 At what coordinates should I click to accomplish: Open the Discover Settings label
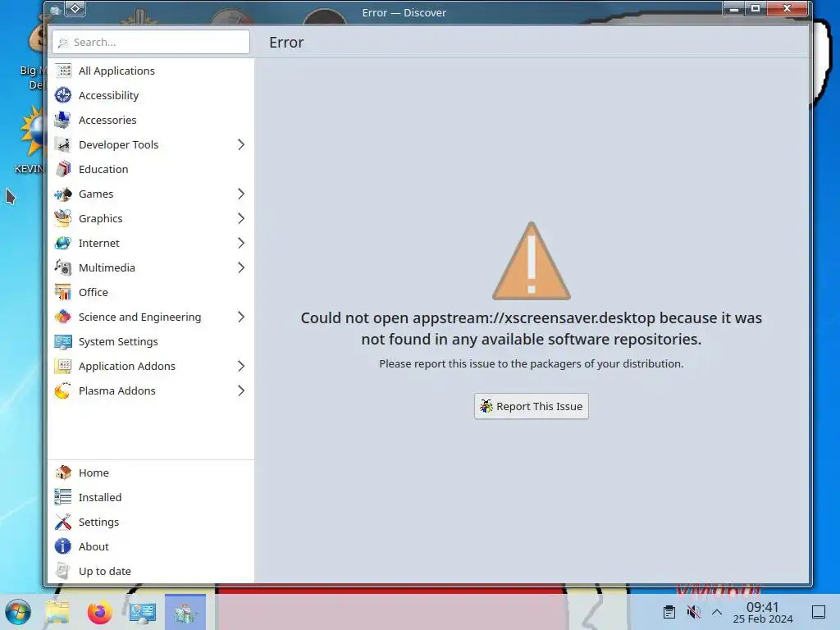(99, 522)
